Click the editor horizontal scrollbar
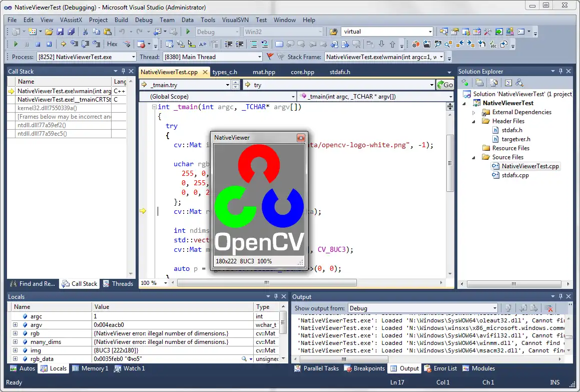This screenshot has width=580, height=392. 267,283
